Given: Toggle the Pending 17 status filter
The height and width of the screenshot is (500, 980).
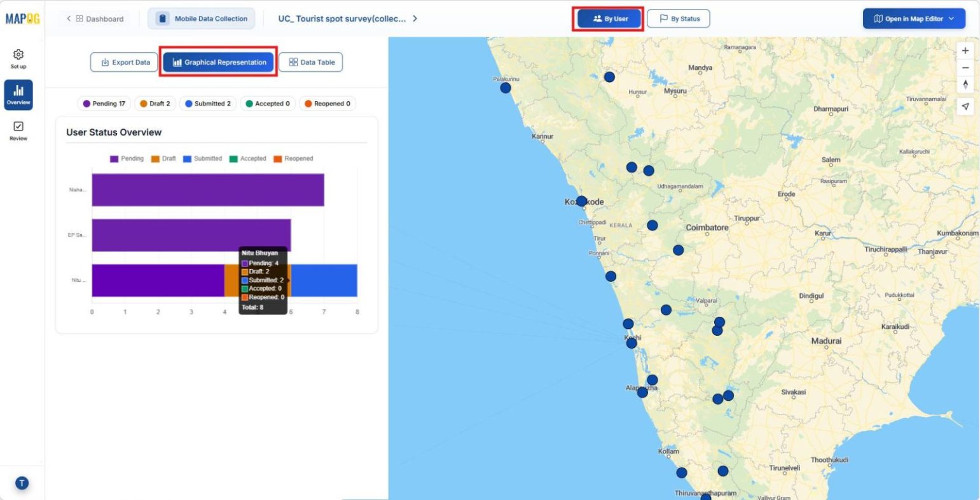Looking at the screenshot, I should [103, 103].
